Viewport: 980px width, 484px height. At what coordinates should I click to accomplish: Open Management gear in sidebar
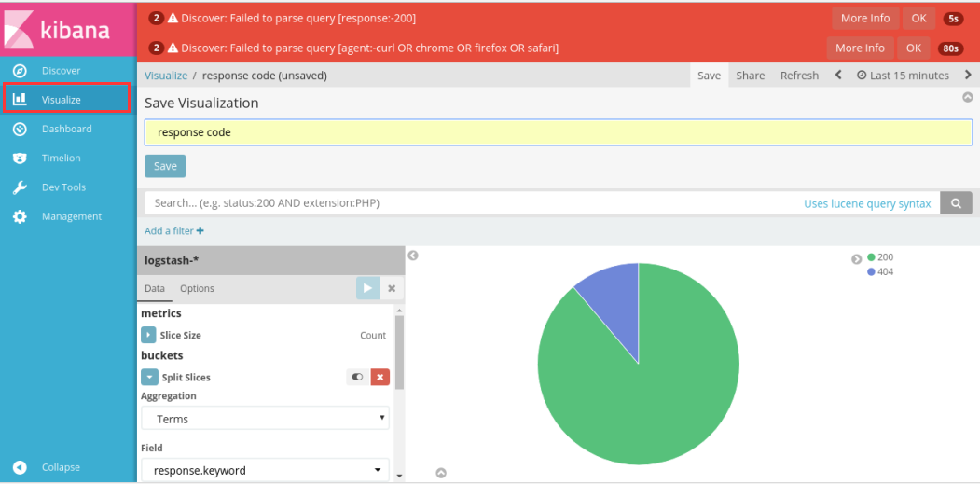pyautogui.click(x=20, y=216)
